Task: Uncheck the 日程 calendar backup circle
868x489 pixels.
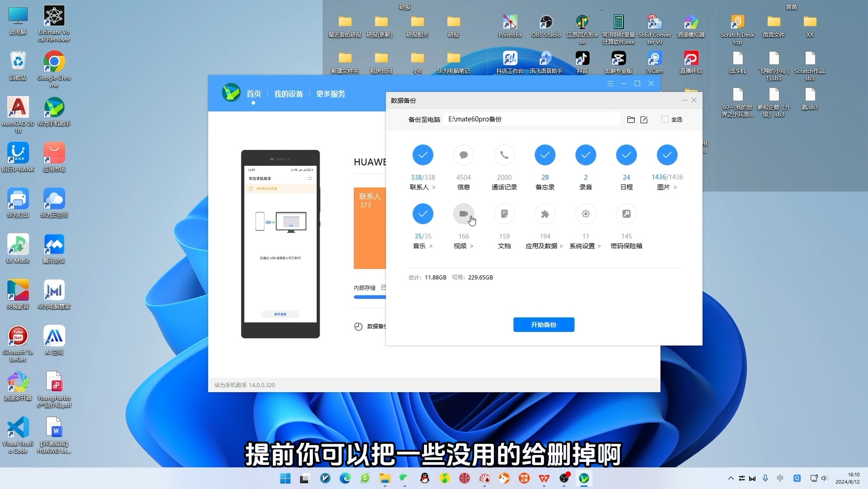Action: 626,155
